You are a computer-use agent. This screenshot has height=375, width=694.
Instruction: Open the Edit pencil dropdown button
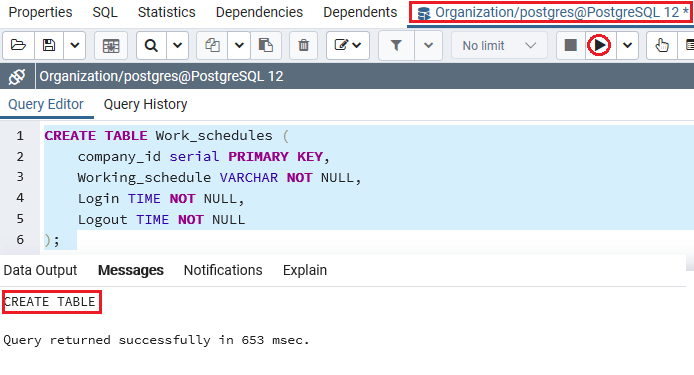coord(348,45)
